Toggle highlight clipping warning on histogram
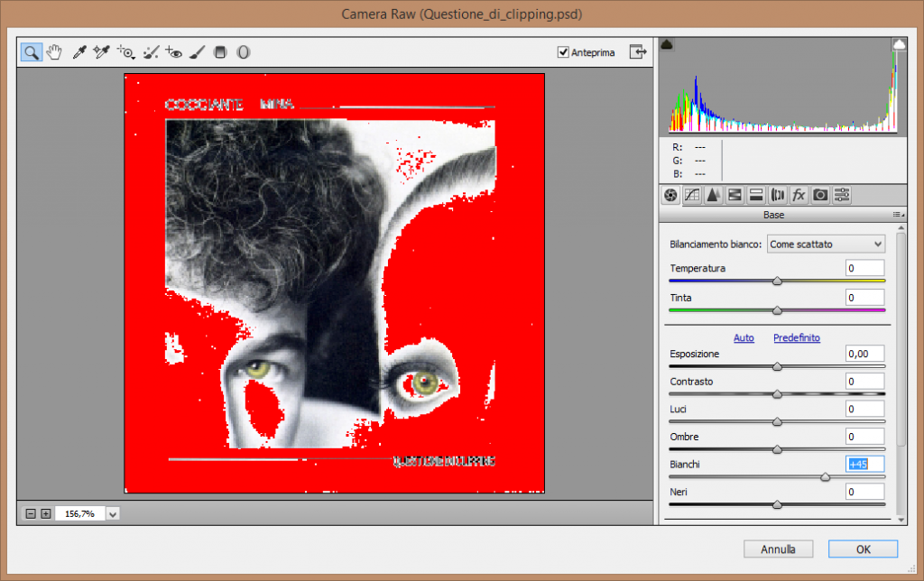This screenshot has height=581, width=924. (x=900, y=44)
